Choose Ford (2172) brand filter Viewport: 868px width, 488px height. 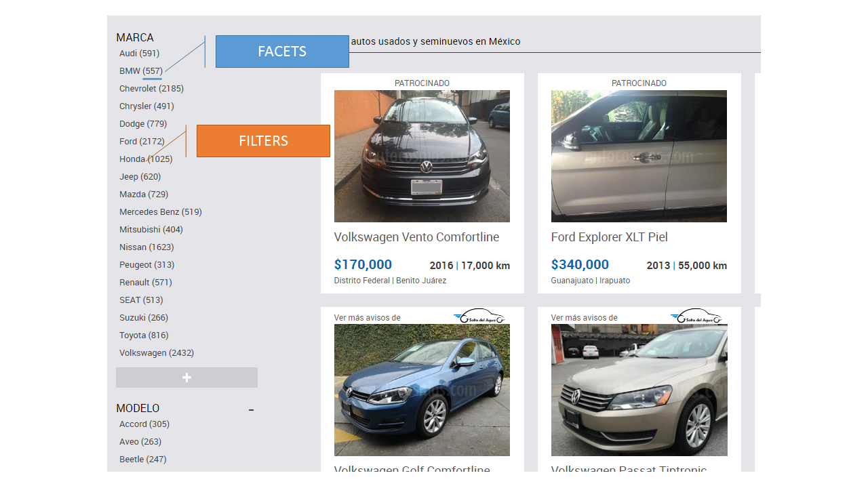click(142, 142)
